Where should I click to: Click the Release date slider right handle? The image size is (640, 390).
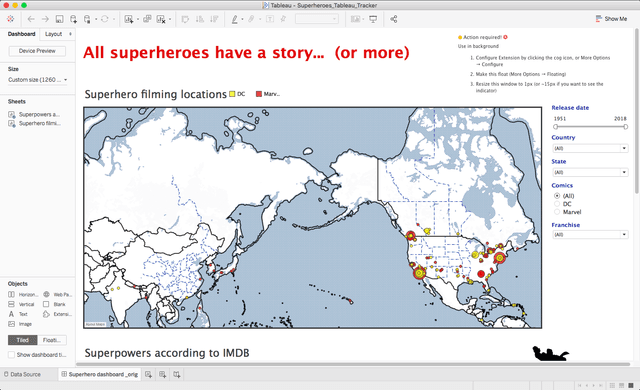pos(625,126)
